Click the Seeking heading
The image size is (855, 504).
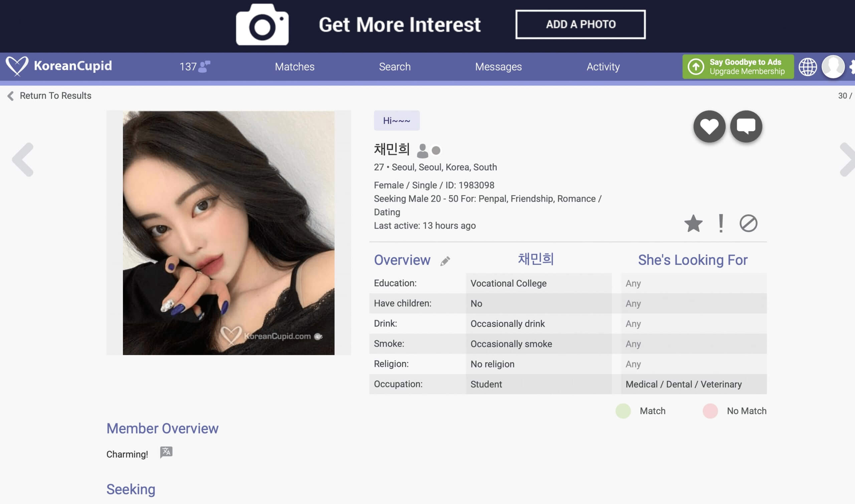131,489
